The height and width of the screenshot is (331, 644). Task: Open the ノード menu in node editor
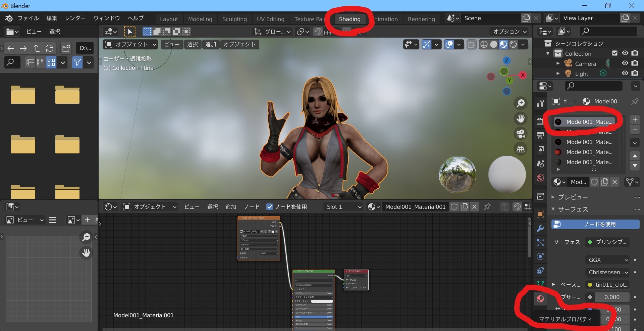coord(252,207)
